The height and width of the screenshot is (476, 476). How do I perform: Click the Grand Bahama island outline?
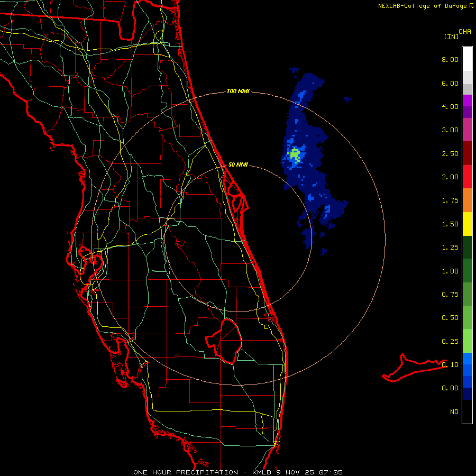tap(414, 368)
